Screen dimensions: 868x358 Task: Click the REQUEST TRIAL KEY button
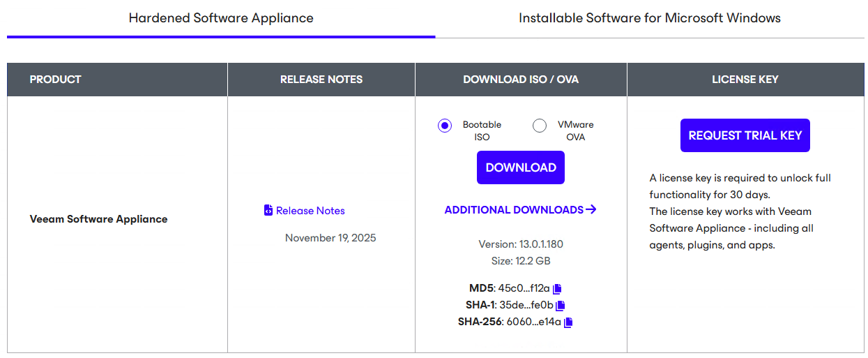click(x=745, y=135)
